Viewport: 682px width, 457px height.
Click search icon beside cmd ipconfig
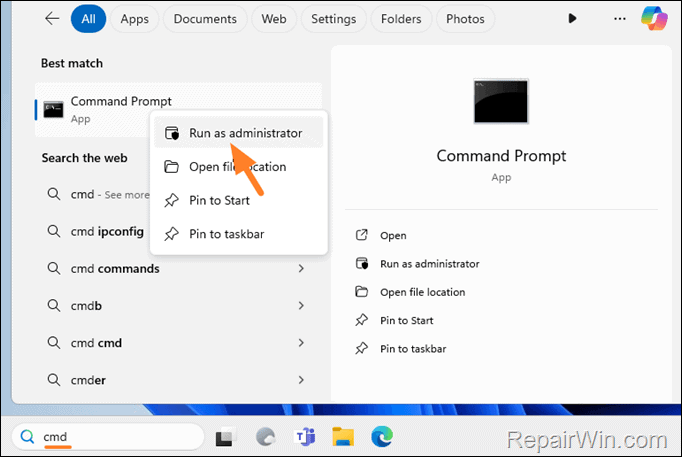pyautogui.click(x=54, y=231)
